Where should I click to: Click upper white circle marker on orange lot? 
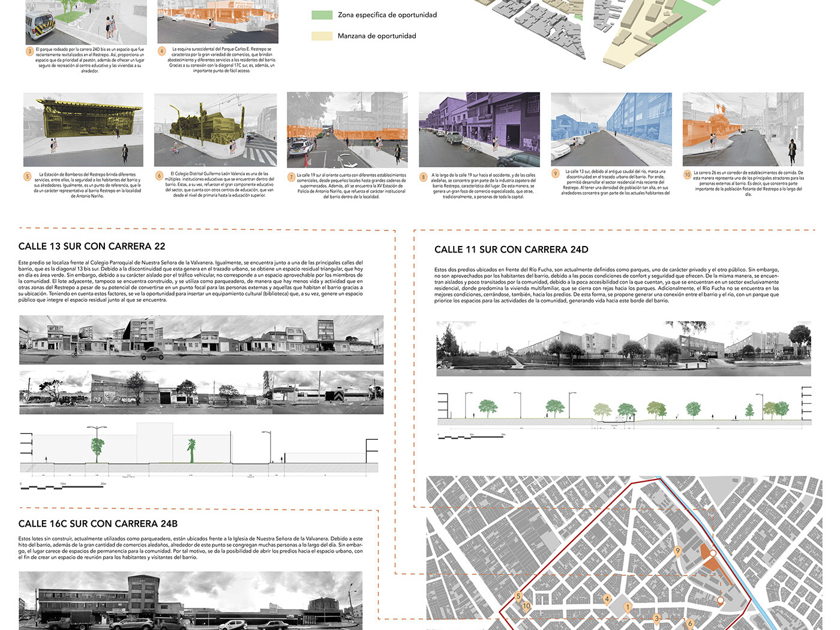[713, 553]
